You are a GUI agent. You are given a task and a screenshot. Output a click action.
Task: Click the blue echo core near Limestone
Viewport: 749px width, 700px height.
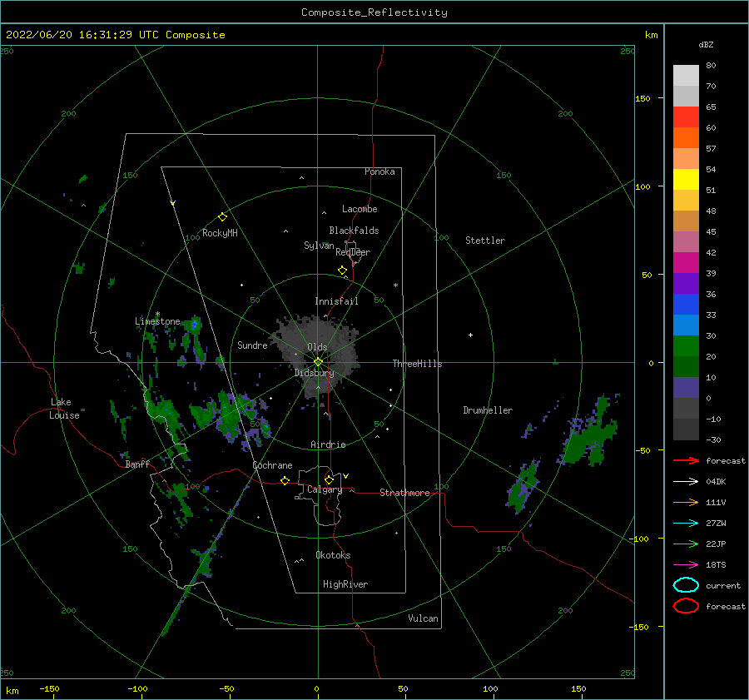(195, 325)
